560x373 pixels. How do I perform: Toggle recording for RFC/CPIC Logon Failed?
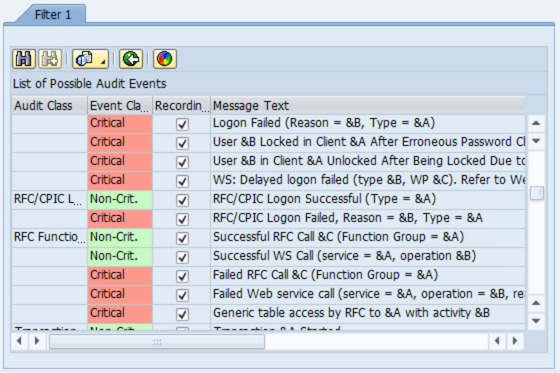tap(182, 219)
